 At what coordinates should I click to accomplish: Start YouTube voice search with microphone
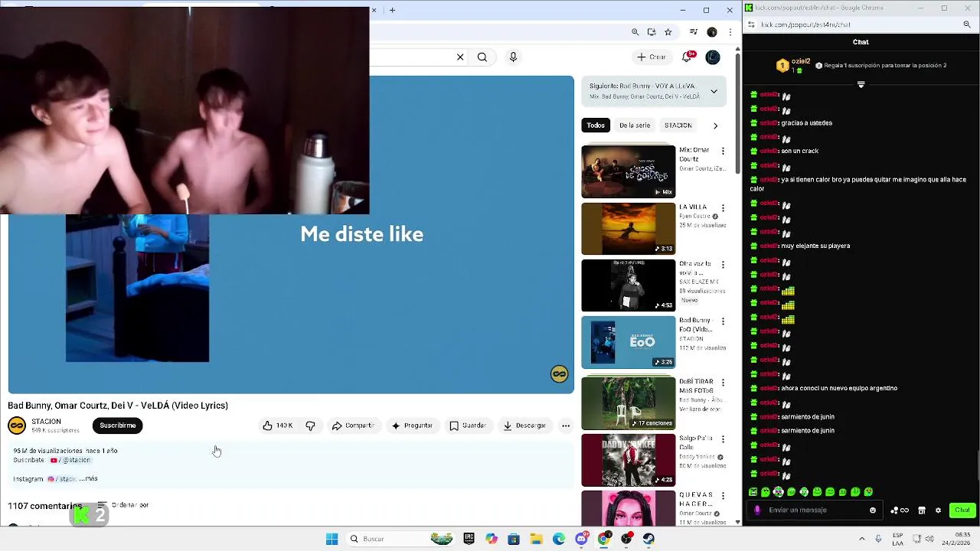513,57
